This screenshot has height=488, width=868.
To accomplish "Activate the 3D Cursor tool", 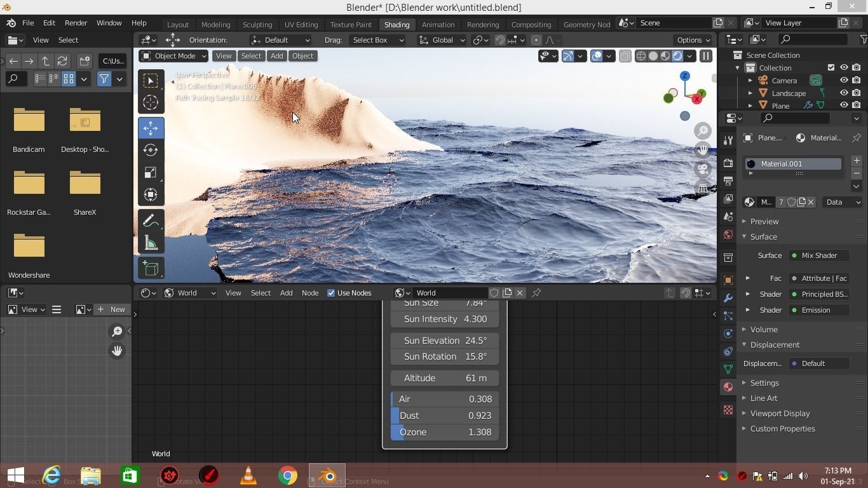I will (x=151, y=102).
